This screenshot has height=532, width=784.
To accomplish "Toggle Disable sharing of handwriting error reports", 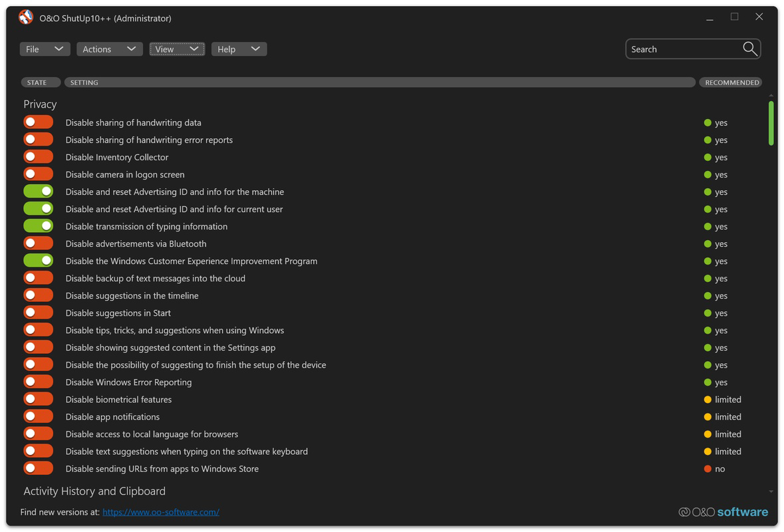I will click(x=38, y=140).
